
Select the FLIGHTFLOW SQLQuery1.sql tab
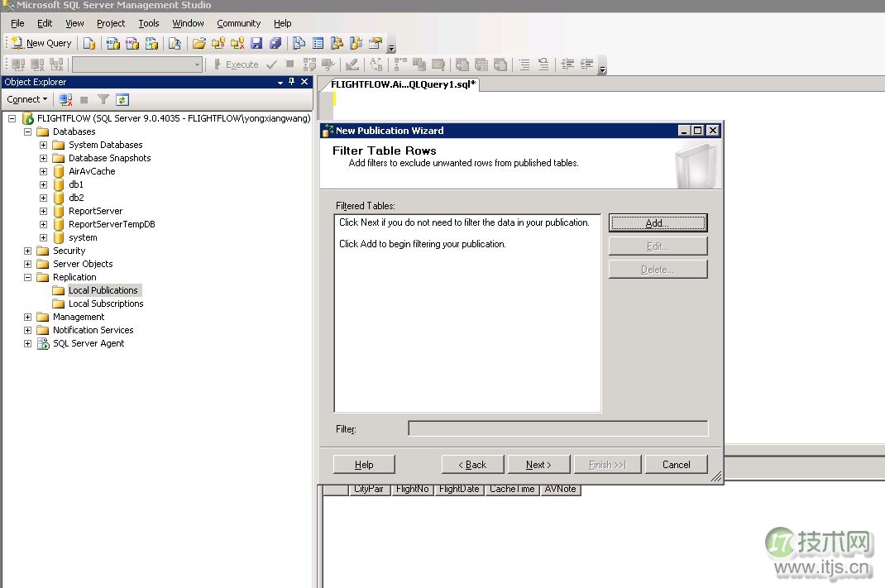click(x=403, y=84)
